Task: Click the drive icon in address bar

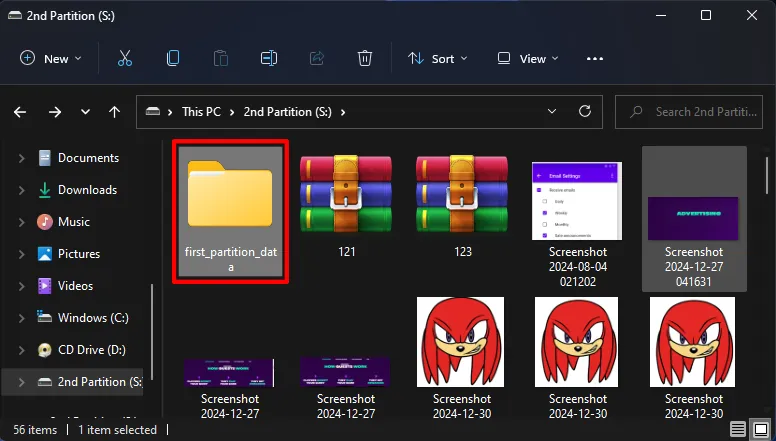Action: (x=152, y=112)
